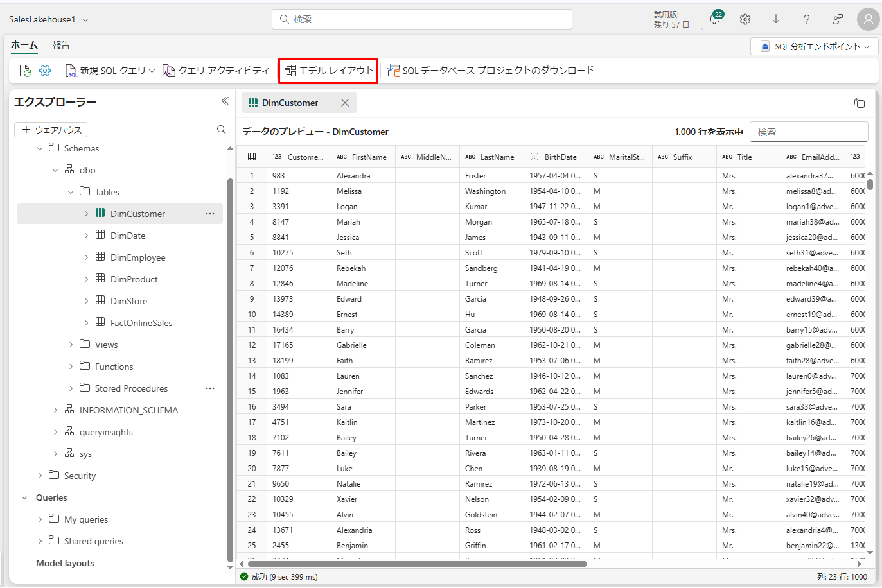The height and width of the screenshot is (588, 882).
Task: Open the settings gear in header
Action: pos(745,19)
